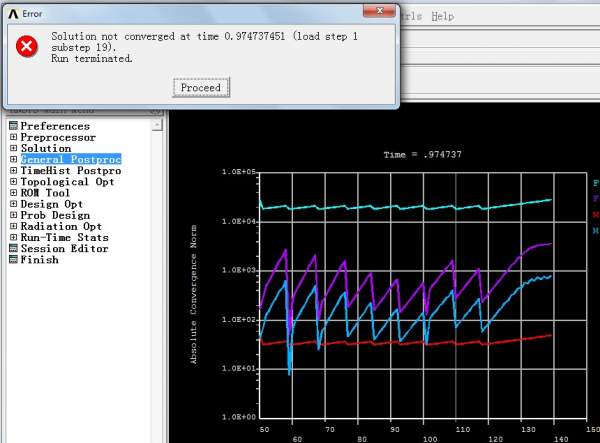This screenshot has width=600, height=443.
Task: Click the Proceed button in Error dialog
Action: pos(200,88)
